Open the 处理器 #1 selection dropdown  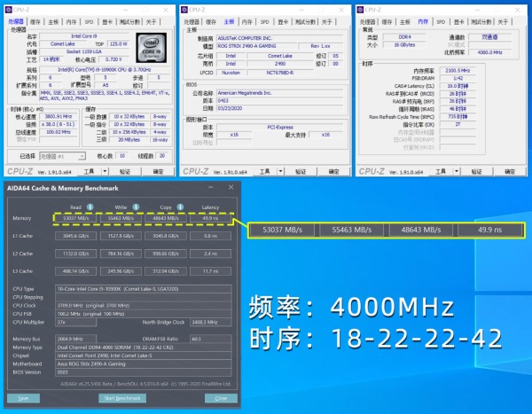click(x=82, y=156)
